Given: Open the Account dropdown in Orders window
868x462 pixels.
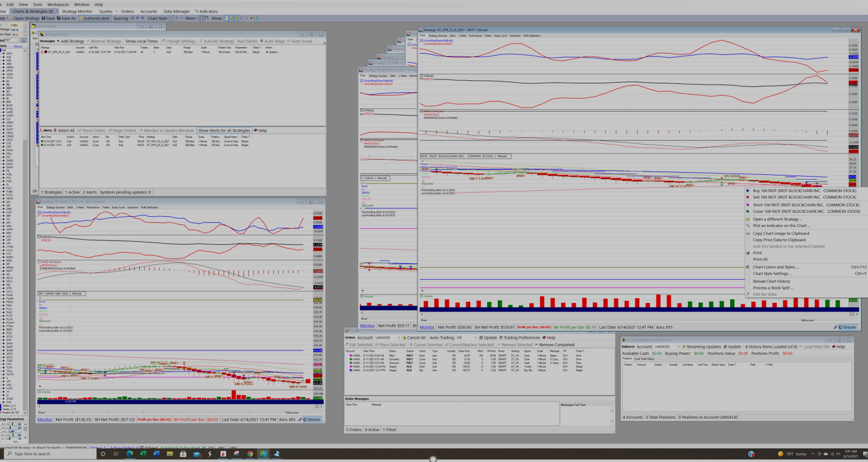Looking at the screenshot, I should 387,337.
